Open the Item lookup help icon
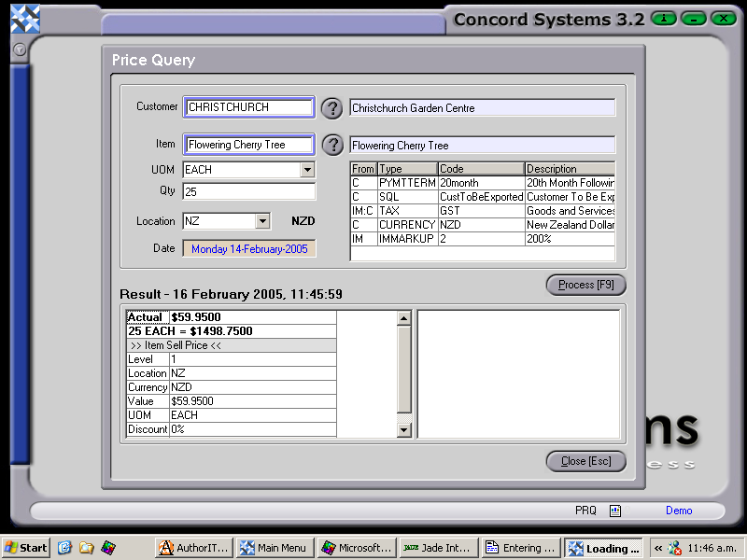 click(x=331, y=145)
